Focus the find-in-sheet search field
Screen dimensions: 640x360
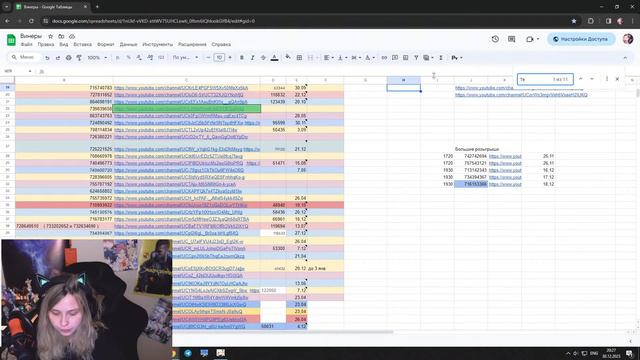click(x=545, y=79)
